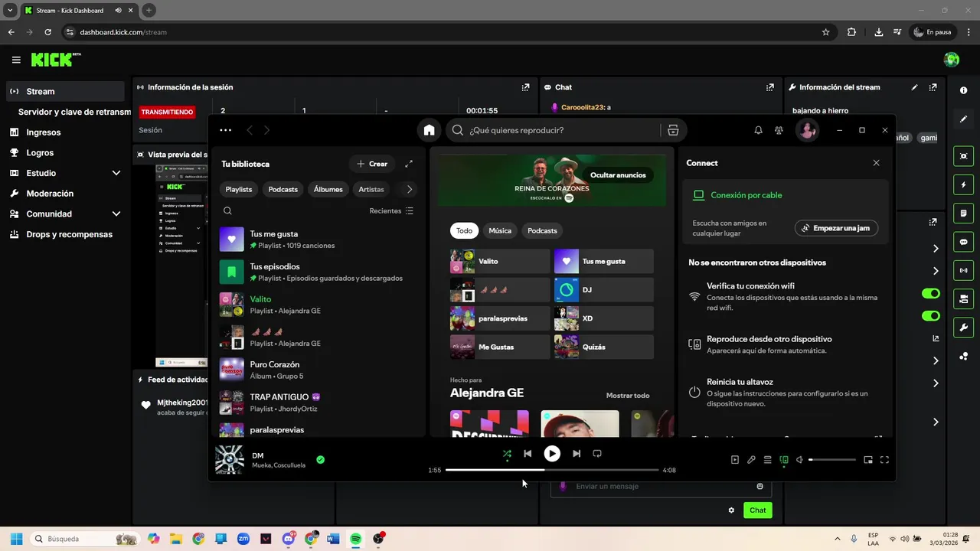Image resolution: width=980 pixels, height=551 pixels.
Task: Show more library filters with arrow
Action: pyautogui.click(x=410, y=189)
